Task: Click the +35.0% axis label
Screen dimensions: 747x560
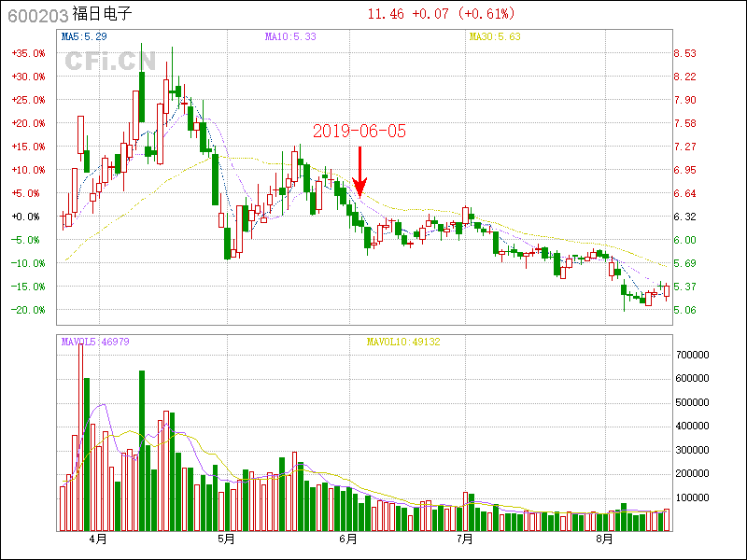Action: (29, 53)
